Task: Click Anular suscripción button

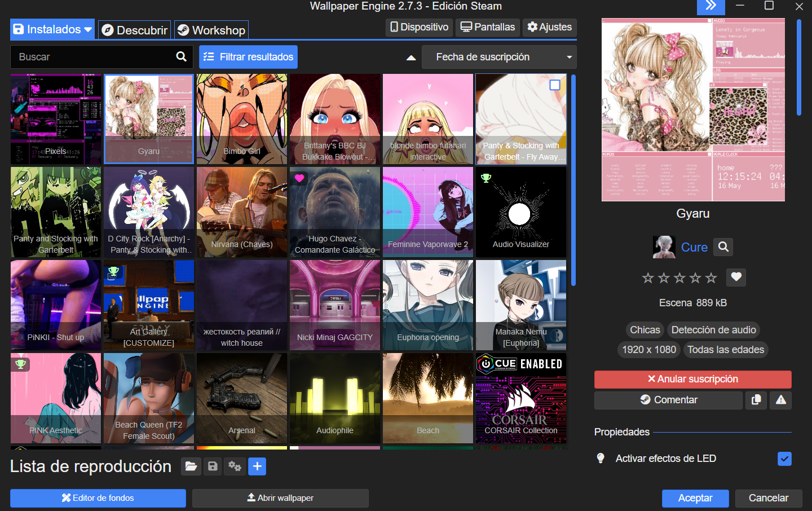Action: [692, 379]
